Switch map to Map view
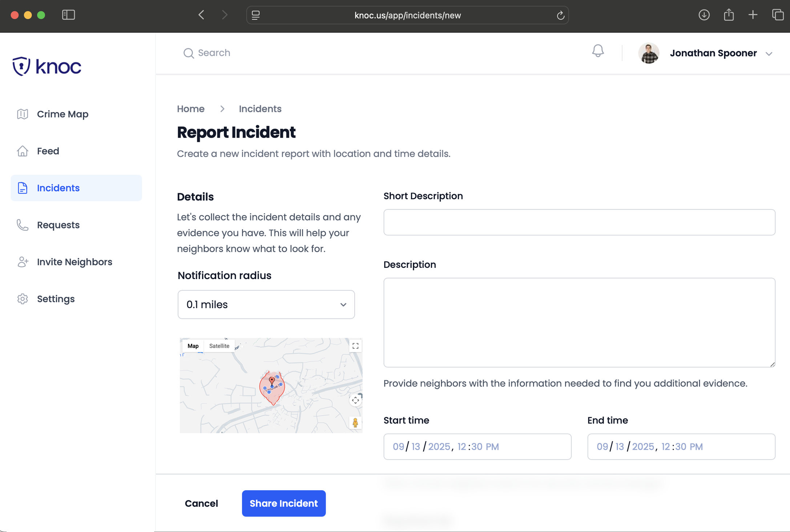 (x=193, y=346)
